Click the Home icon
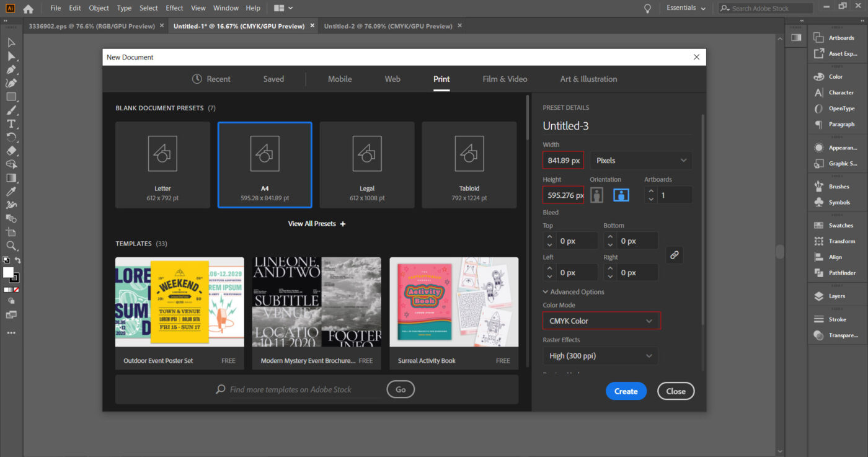The width and height of the screenshot is (868, 457). pyautogui.click(x=28, y=9)
